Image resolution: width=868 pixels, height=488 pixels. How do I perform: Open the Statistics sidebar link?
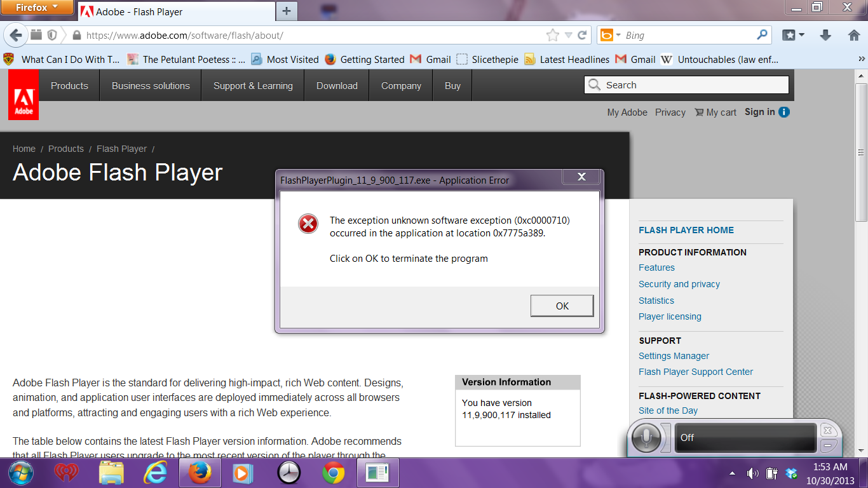point(656,301)
